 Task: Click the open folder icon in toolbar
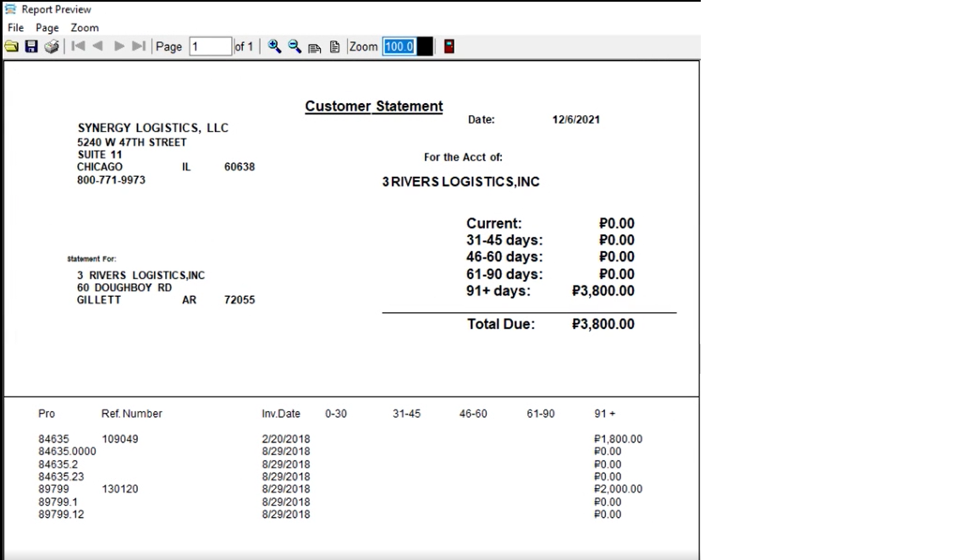click(x=12, y=47)
